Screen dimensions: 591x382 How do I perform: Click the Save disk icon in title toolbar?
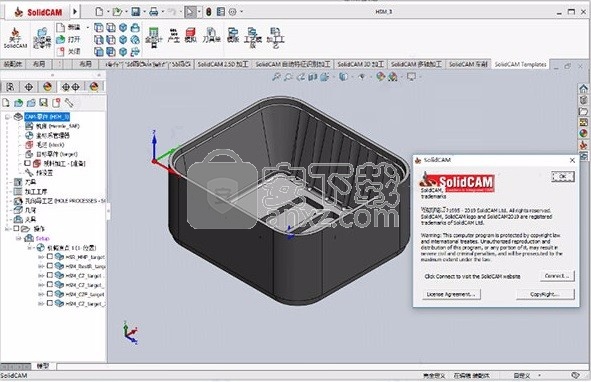136,12
